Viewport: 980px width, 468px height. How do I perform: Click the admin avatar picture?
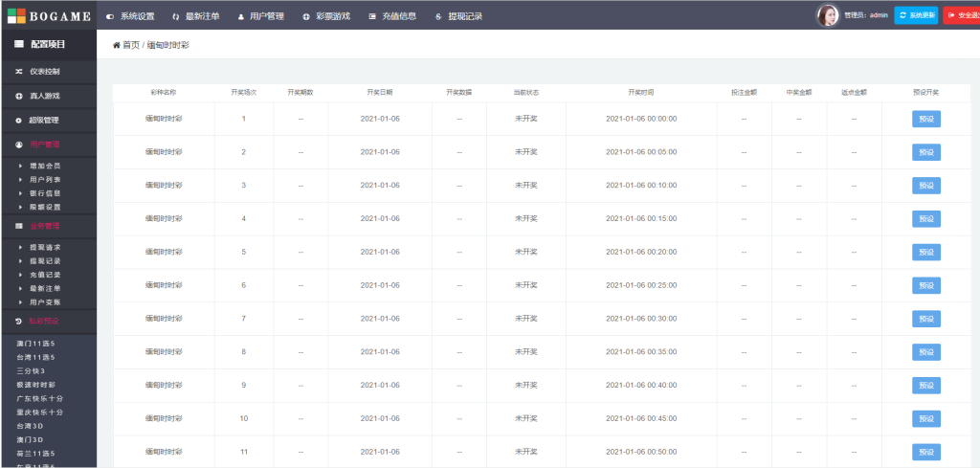pos(827,15)
